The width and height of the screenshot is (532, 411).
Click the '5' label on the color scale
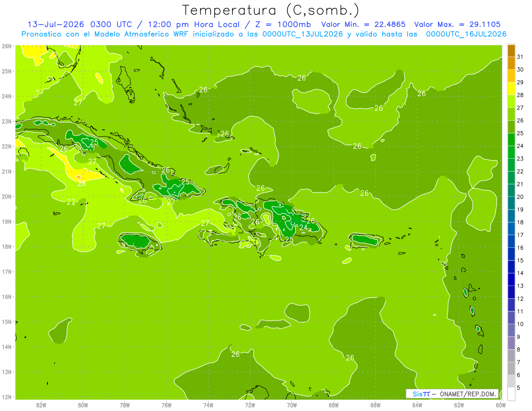[519, 388]
